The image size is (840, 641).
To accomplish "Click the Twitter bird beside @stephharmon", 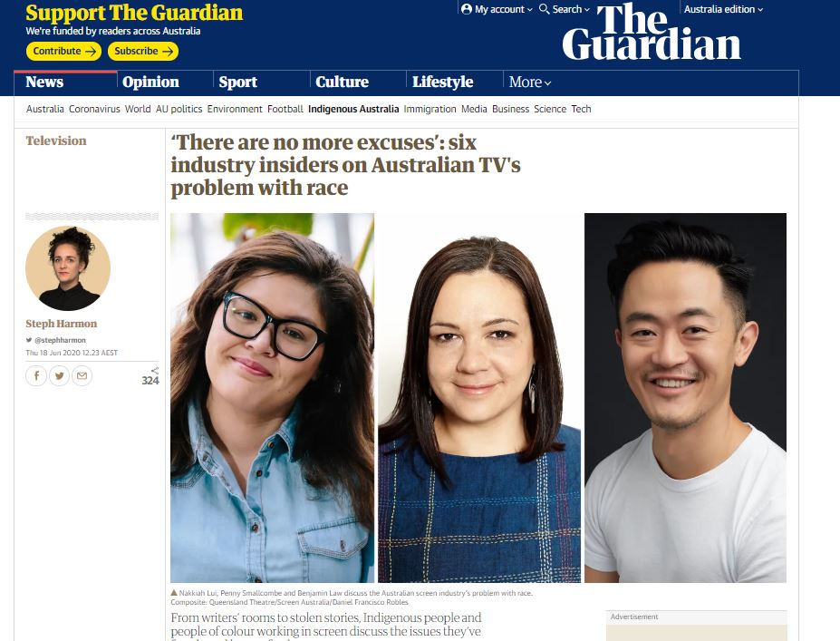I will 29,340.
